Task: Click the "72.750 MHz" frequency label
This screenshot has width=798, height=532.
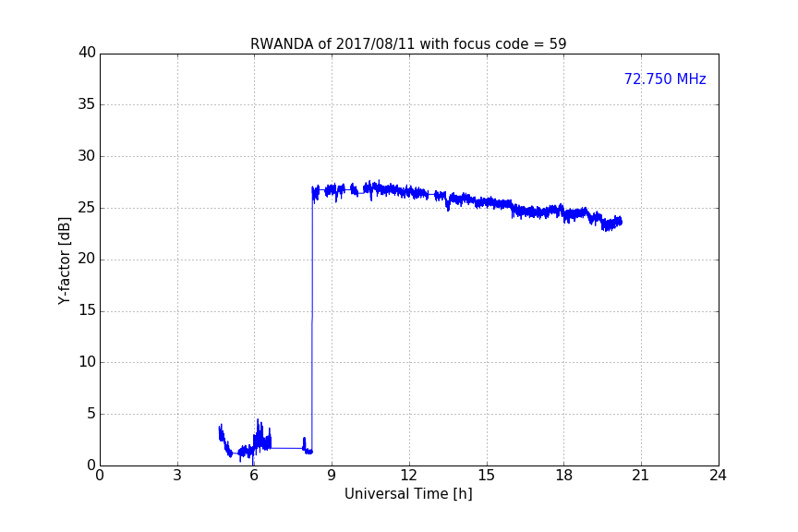Action: tap(665, 79)
